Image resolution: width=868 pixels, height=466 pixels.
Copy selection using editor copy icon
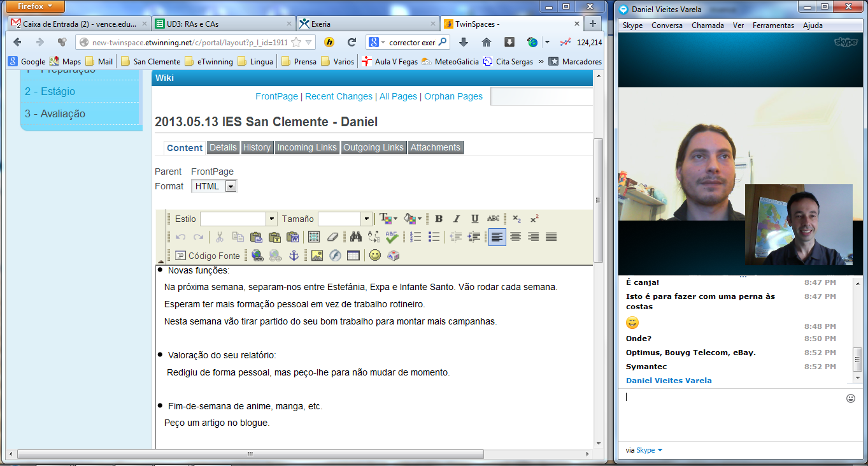pyautogui.click(x=238, y=237)
